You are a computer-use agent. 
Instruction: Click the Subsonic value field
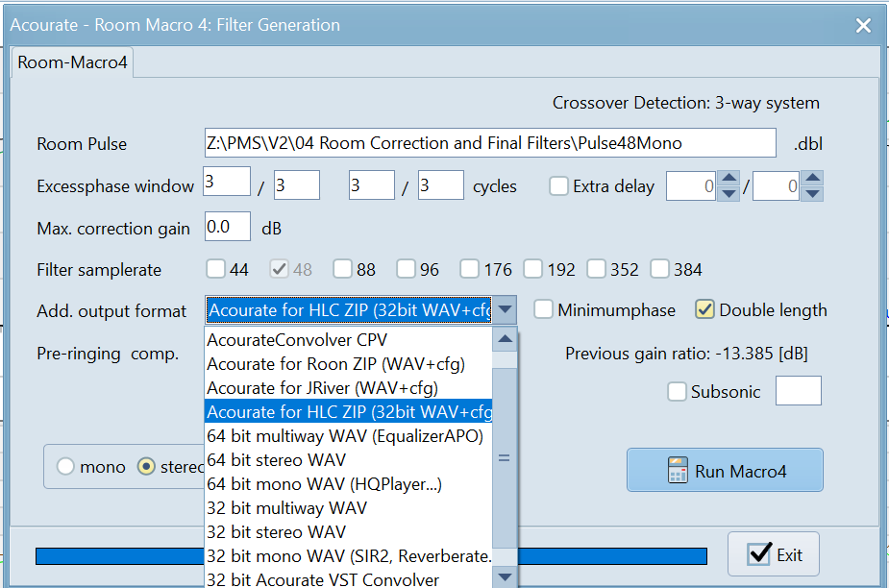click(x=799, y=391)
